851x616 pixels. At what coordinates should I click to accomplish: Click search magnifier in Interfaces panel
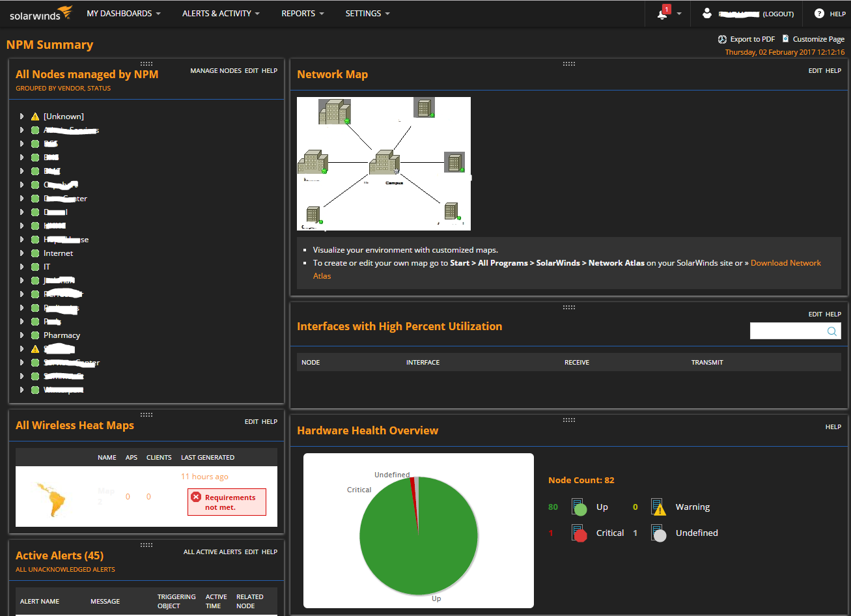point(832,331)
